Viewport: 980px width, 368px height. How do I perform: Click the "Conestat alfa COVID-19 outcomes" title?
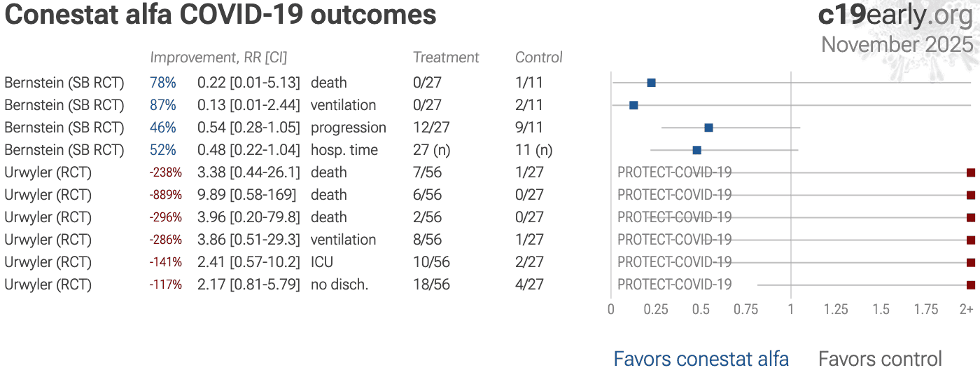pos(220,15)
